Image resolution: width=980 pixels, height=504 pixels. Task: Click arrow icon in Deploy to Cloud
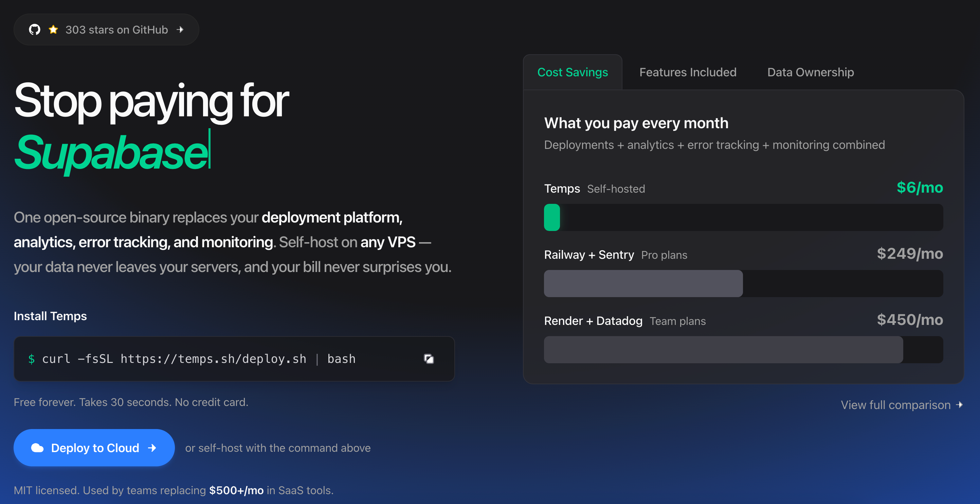(152, 448)
